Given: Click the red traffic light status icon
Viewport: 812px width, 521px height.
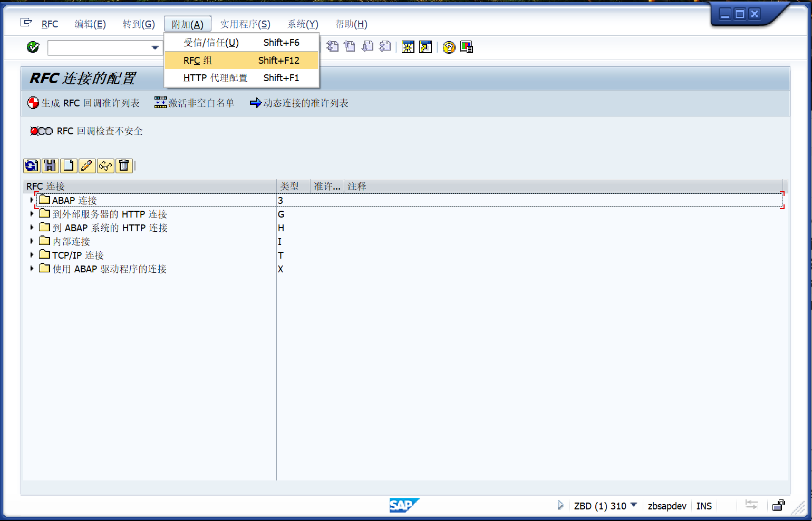Looking at the screenshot, I should pos(42,131).
